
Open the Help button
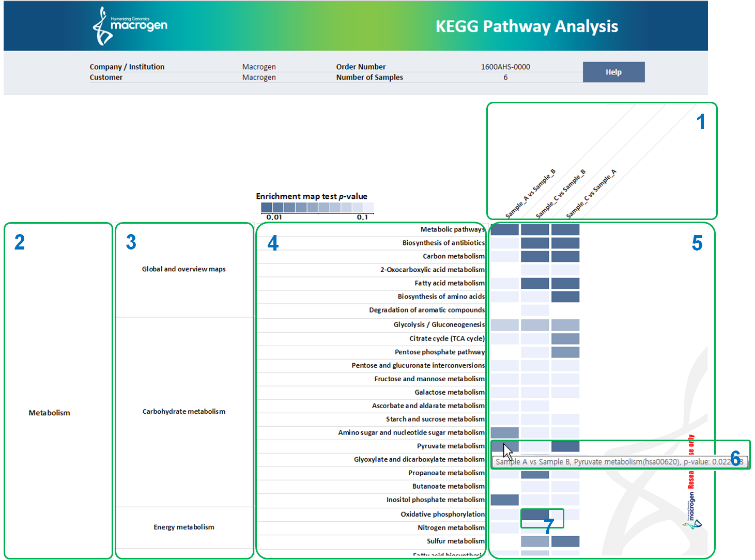613,72
